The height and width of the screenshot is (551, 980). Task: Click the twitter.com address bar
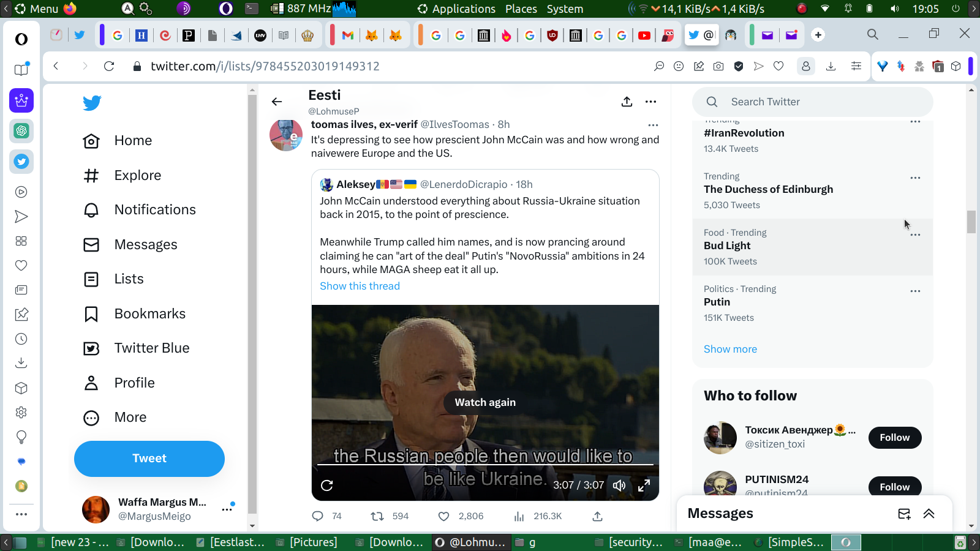pos(265,66)
